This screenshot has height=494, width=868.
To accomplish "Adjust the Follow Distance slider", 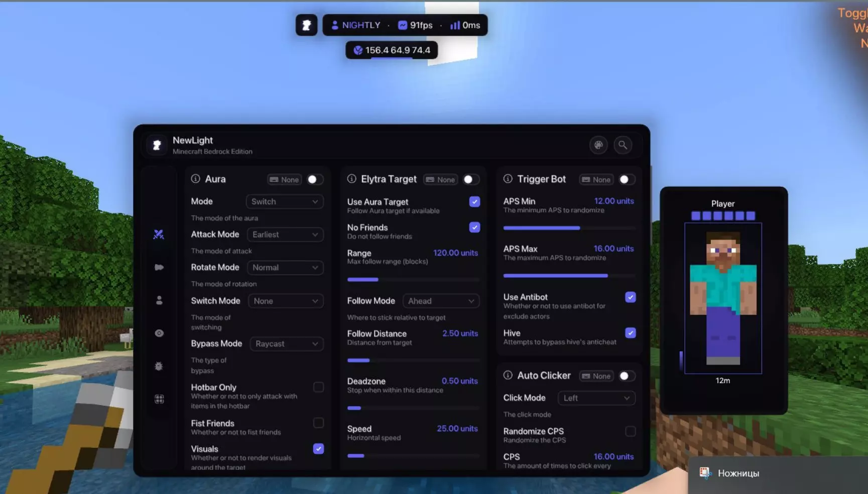I will click(413, 360).
